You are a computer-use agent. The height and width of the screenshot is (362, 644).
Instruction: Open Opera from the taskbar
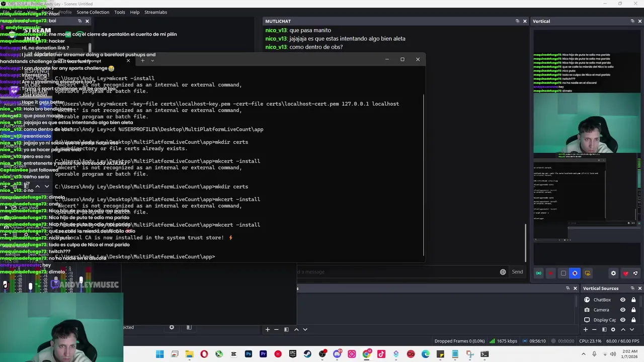pos(204,354)
